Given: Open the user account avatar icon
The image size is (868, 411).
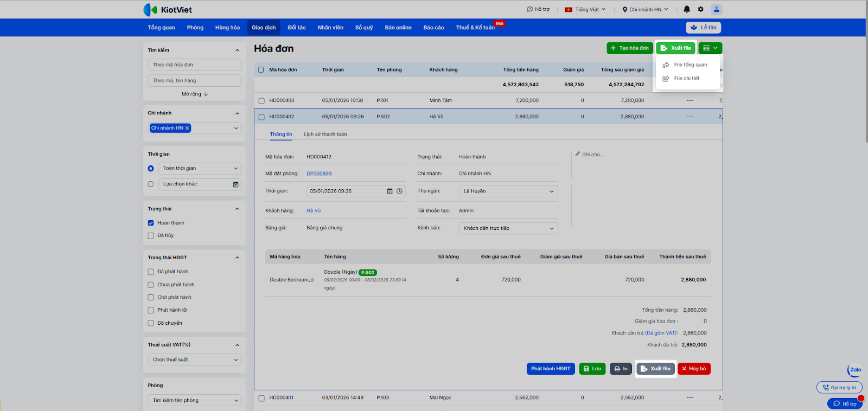Looking at the screenshot, I should coord(716,9).
